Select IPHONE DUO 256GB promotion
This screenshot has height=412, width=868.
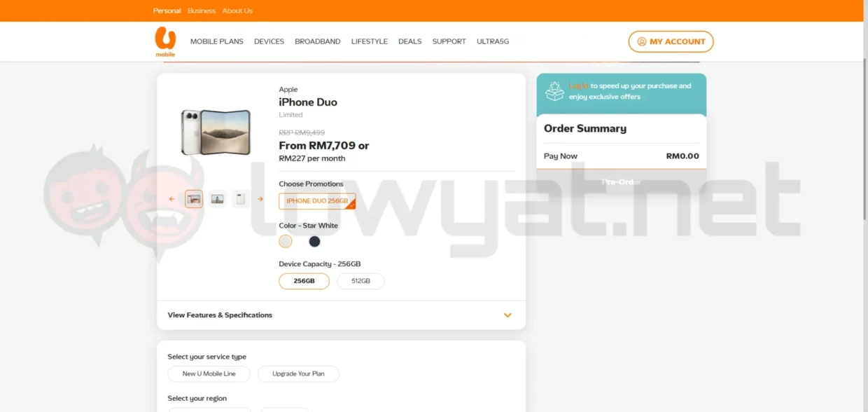(x=317, y=201)
